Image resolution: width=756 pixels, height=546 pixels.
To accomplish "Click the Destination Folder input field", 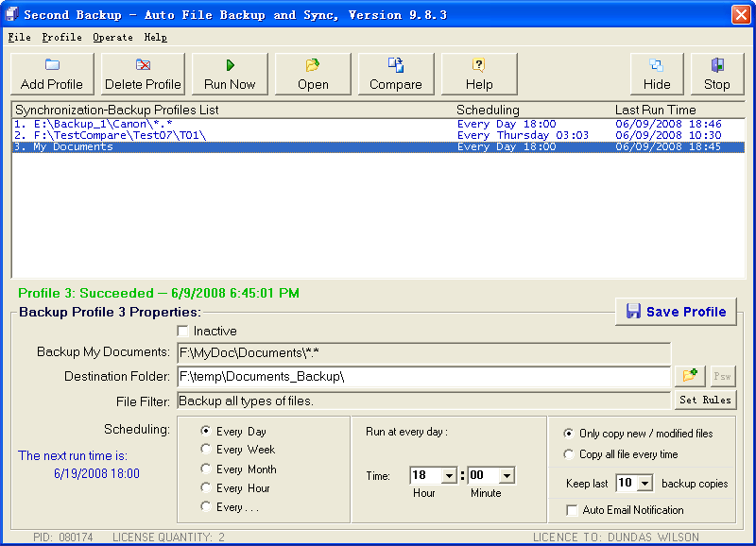I will tap(423, 376).
